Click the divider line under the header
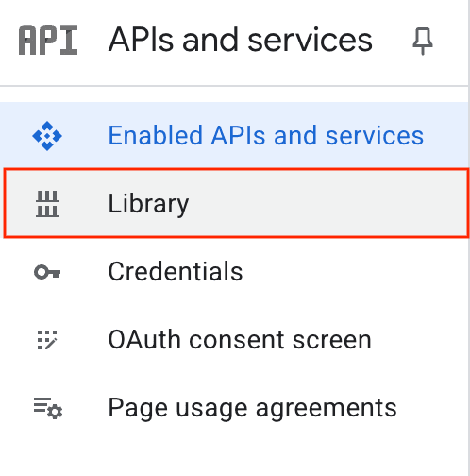The image size is (470, 476). click(x=234, y=86)
